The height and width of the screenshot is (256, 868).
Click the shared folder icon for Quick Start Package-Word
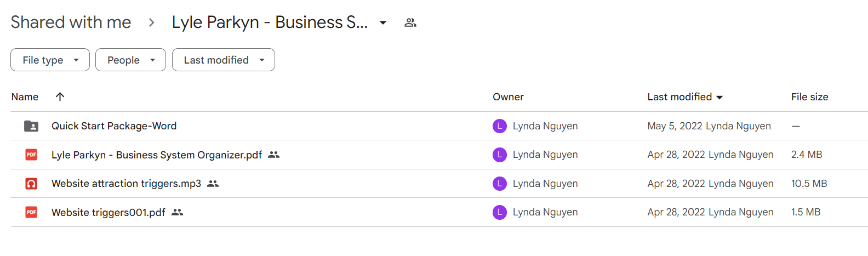(x=31, y=126)
